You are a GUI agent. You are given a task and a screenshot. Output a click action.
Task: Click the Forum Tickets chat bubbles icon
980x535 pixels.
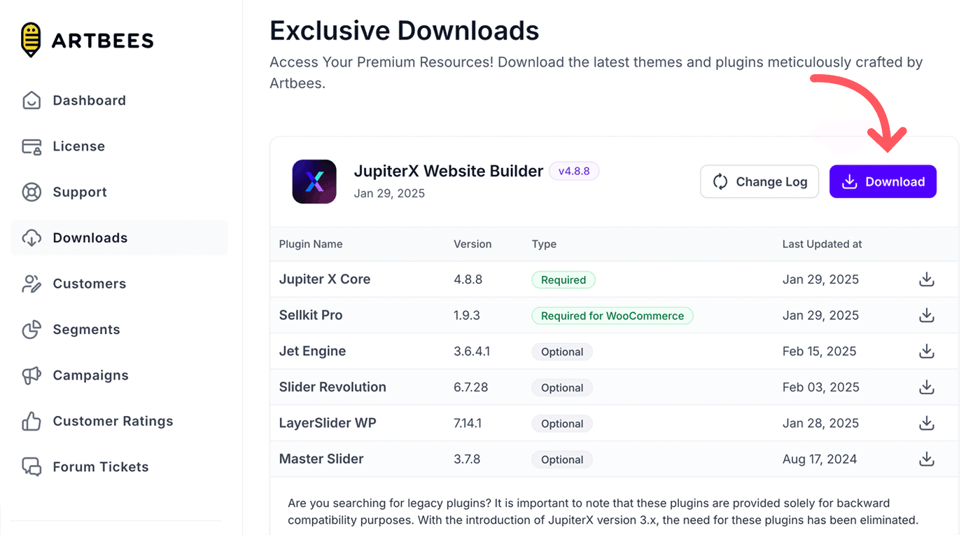tap(31, 467)
